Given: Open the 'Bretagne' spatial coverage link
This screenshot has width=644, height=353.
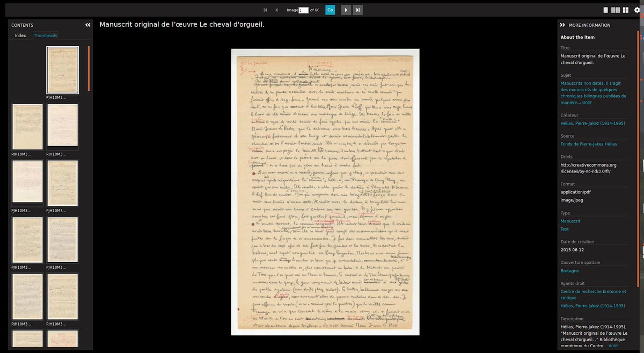Looking at the screenshot, I should pyautogui.click(x=570, y=271).
